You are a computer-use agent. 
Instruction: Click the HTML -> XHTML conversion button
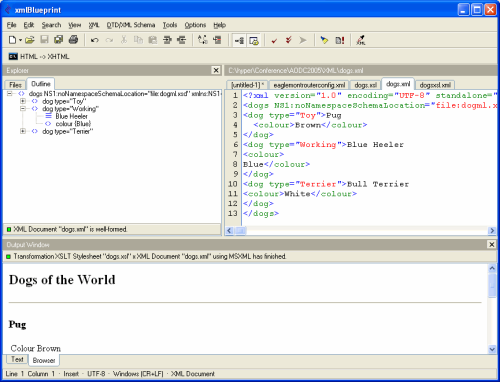click(x=39, y=56)
